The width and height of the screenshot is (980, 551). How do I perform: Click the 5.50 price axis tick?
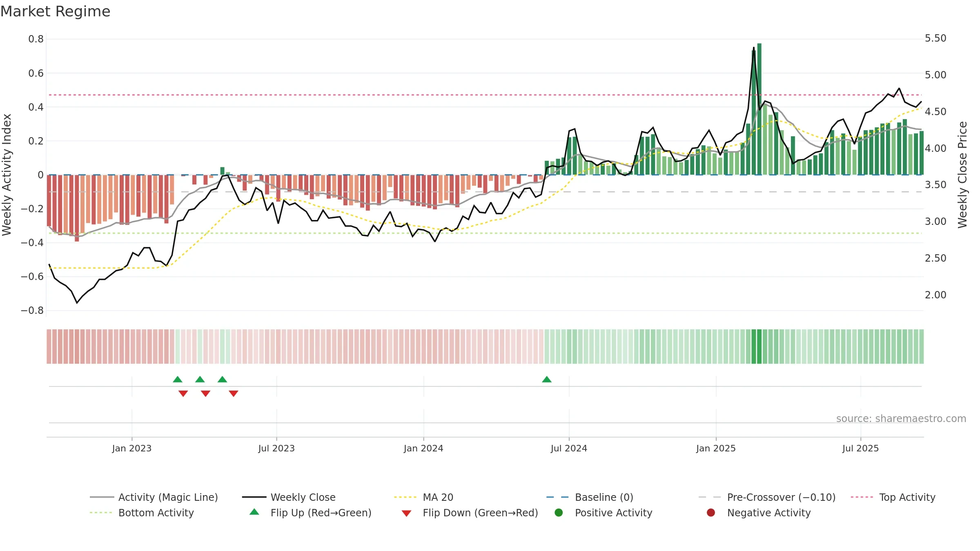pos(935,38)
